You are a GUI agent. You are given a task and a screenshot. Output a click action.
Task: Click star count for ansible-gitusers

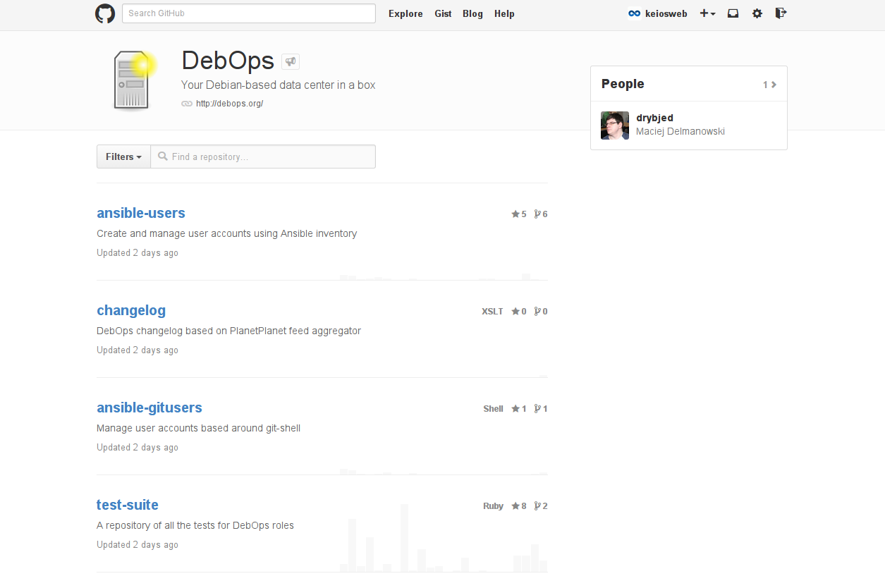tap(519, 409)
